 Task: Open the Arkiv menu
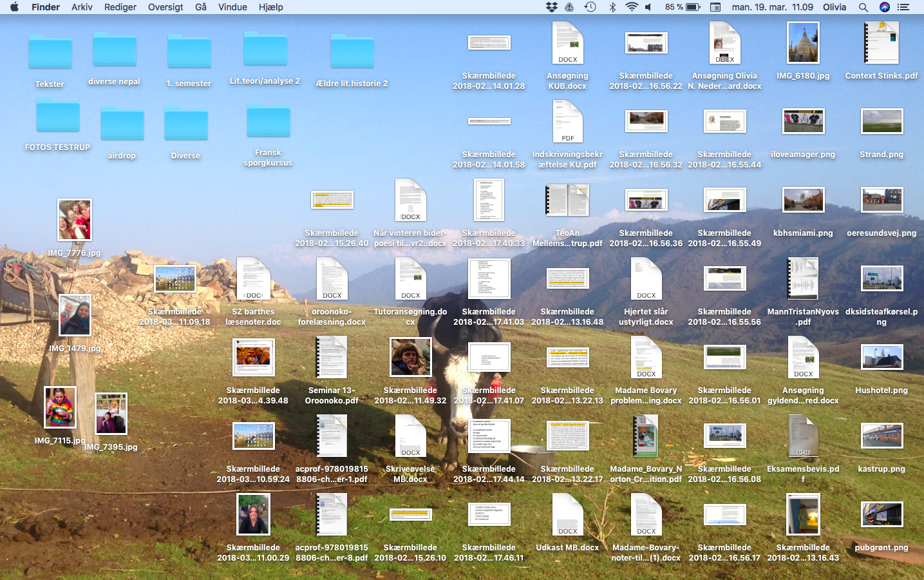click(82, 7)
